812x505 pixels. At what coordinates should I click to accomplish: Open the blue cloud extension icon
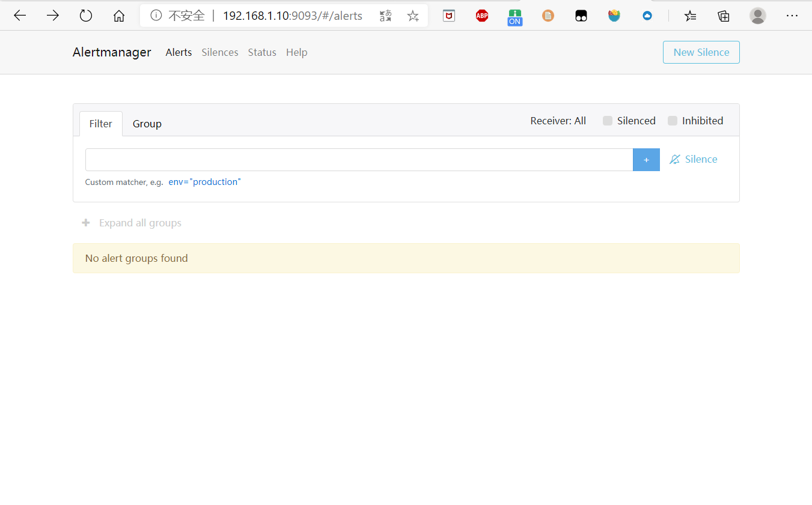[647, 16]
